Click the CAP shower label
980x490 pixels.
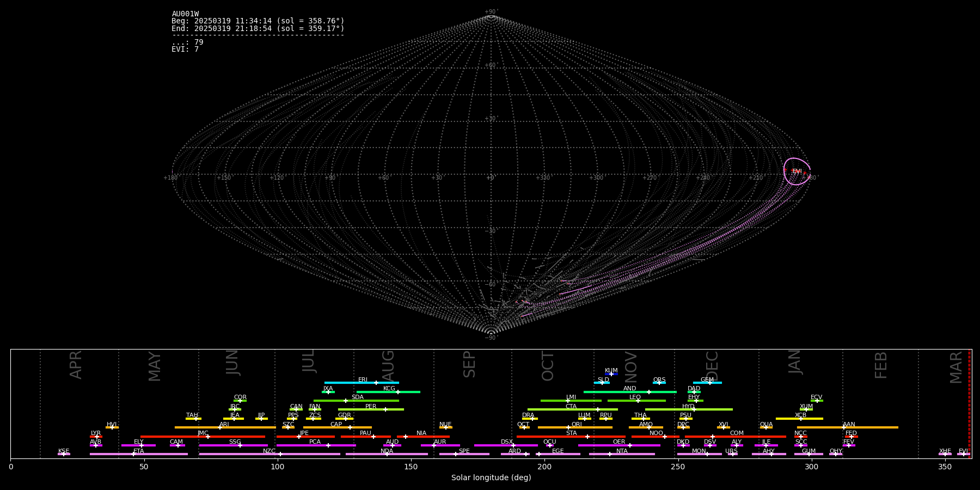336,425
